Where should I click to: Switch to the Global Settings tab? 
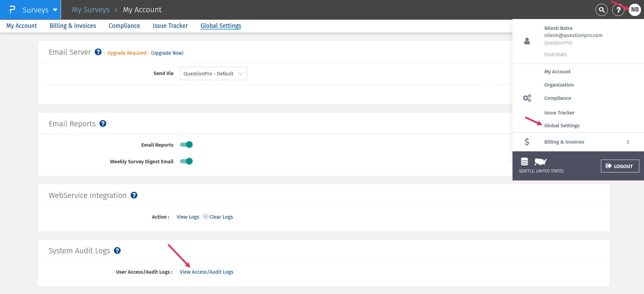pyautogui.click(x=221, y=26)
